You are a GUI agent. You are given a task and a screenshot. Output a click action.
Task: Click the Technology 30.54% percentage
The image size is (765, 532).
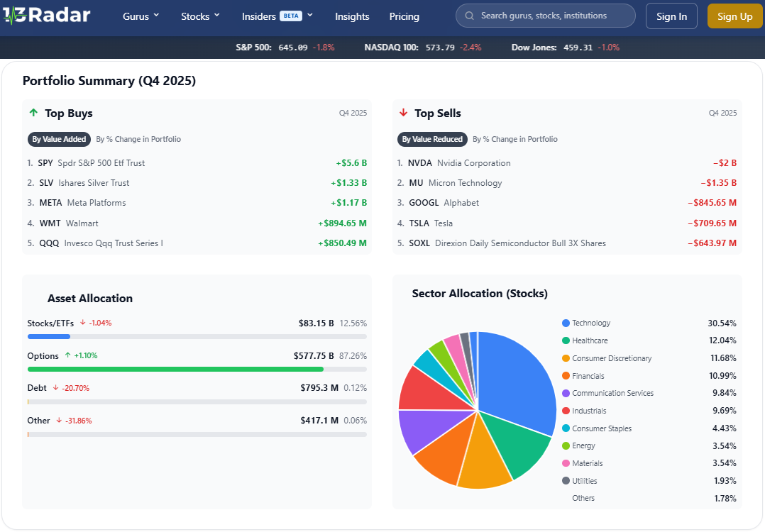[x=722, y=323]
